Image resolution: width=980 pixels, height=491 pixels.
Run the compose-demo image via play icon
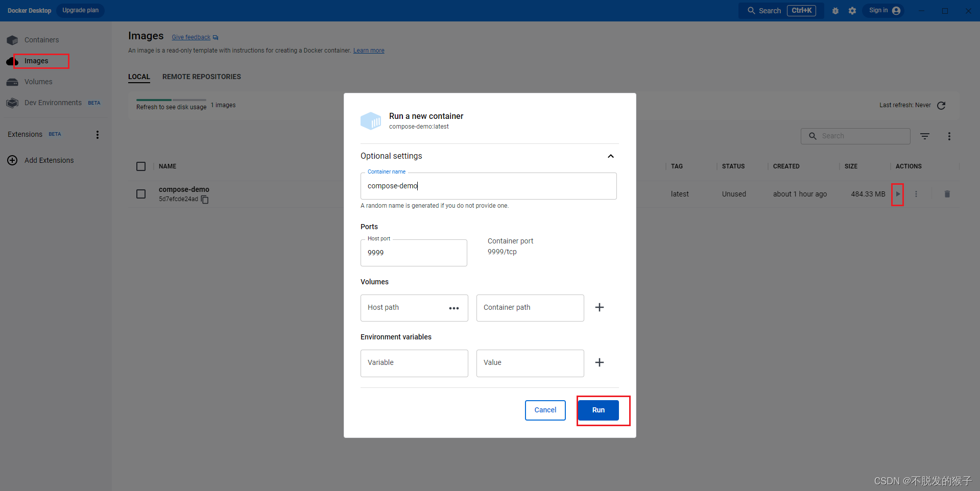click(898, 194)
